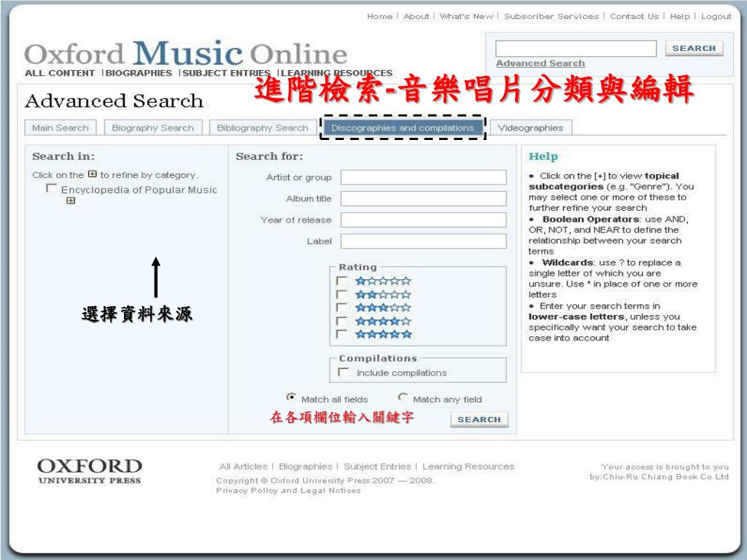Switch to Videographies tab
Image resolution: width=747 pixels, height=560 pixels.
(x=530, y=128)
